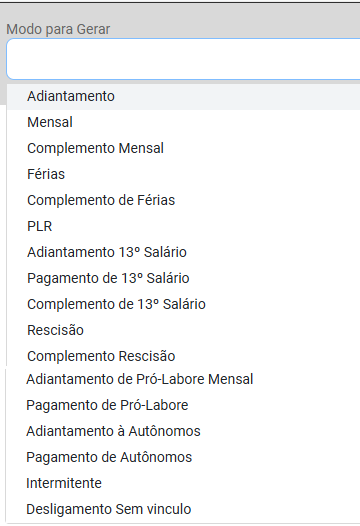
Task: Pick Adiantamento de Pró-Labore Mensal
Action: click(183, 379)
